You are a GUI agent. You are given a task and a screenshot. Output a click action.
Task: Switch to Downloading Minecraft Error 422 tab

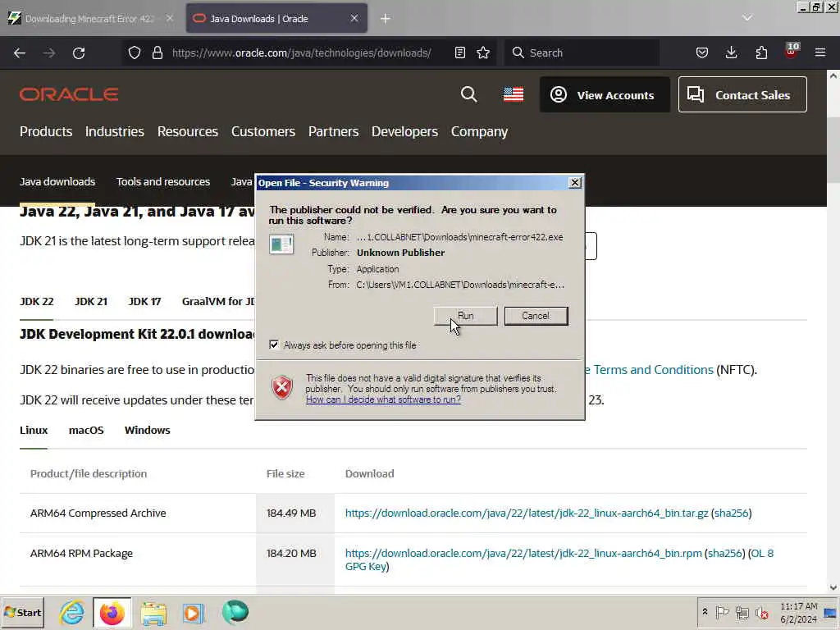pyautogui.click(x=89, y=19)
